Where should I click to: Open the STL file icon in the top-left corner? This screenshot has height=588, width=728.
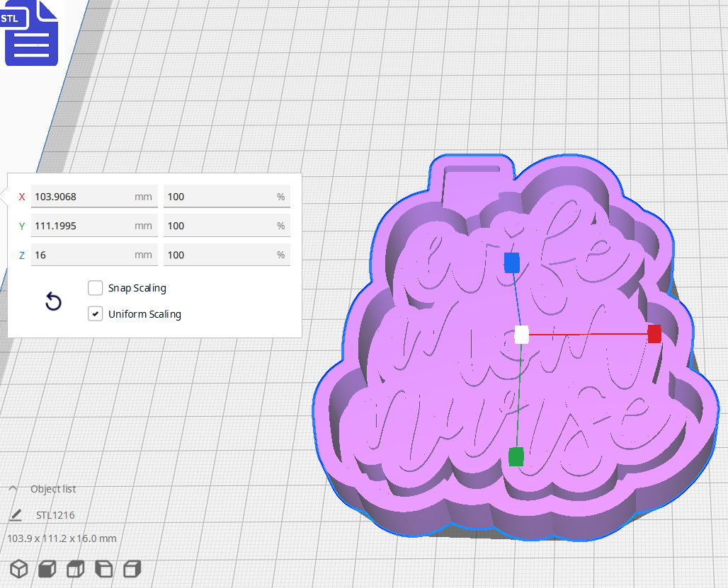click(31, 33)
